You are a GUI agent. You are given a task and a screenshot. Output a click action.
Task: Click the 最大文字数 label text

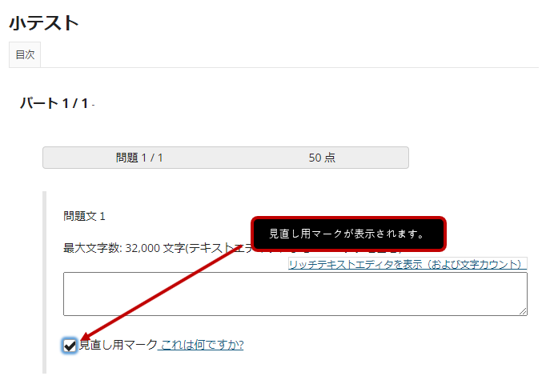[x=92, y=248]
